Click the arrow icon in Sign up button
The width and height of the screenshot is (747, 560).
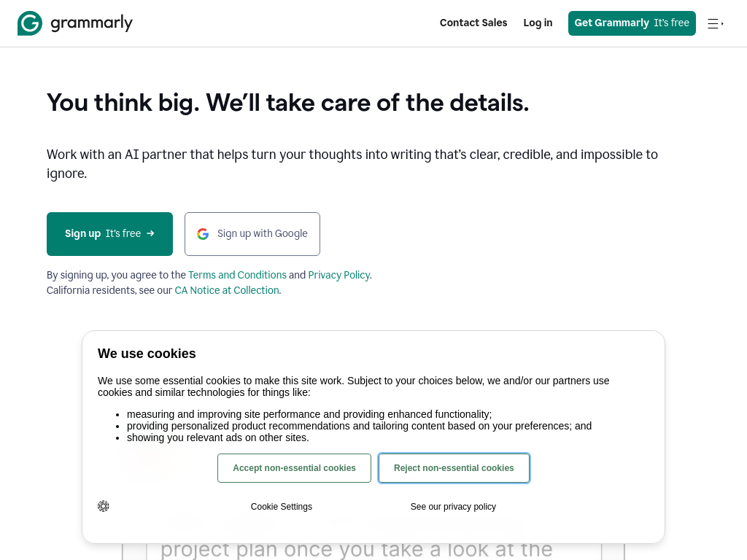point(150,233)
